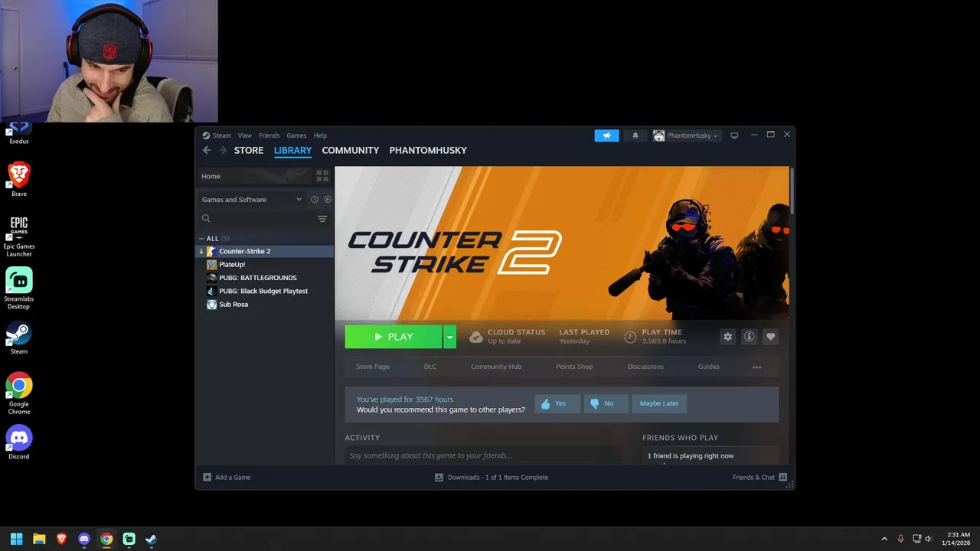Open Epic Games Launcher desktop shortcut
This screenshot has width=980, height=551.
point(19,236)
